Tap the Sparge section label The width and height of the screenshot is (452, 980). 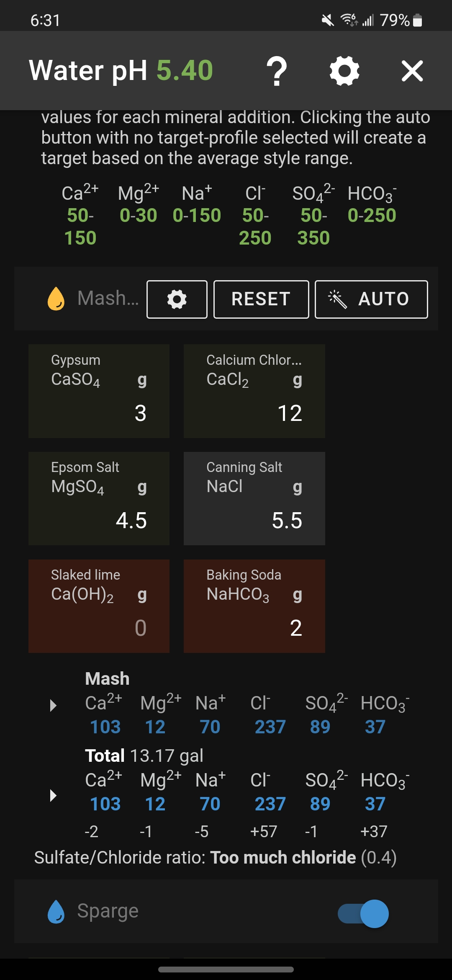point(108,911)
